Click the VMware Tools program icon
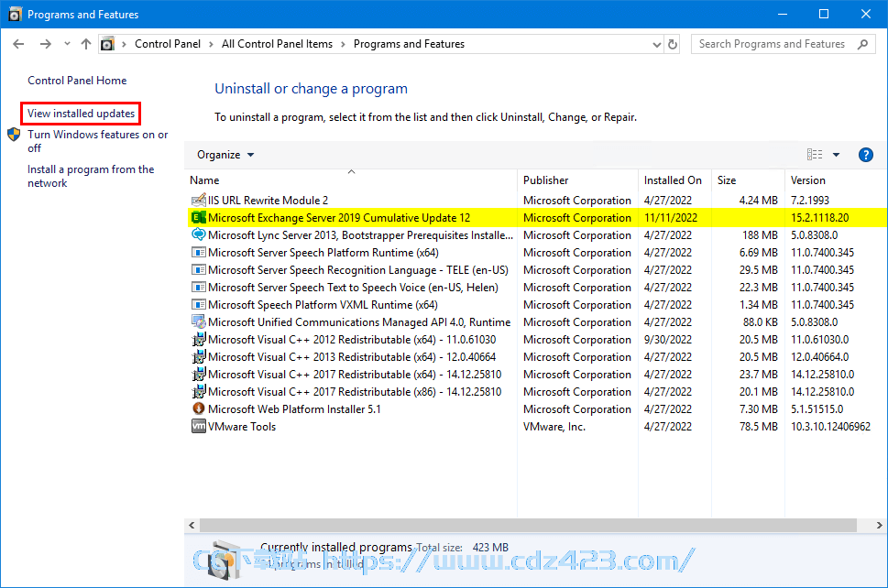The width and height of the screenshot is (888, 588). pos(199,426)
